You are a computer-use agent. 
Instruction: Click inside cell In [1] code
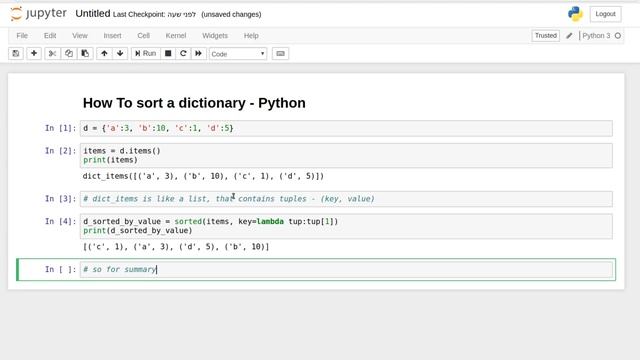(x=346, y=128)
